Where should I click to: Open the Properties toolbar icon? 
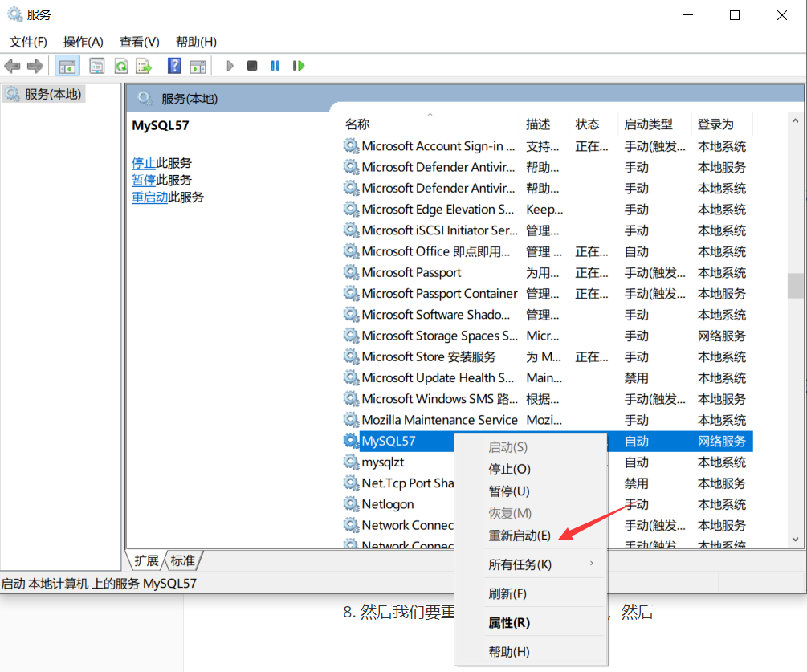[96, 66]
